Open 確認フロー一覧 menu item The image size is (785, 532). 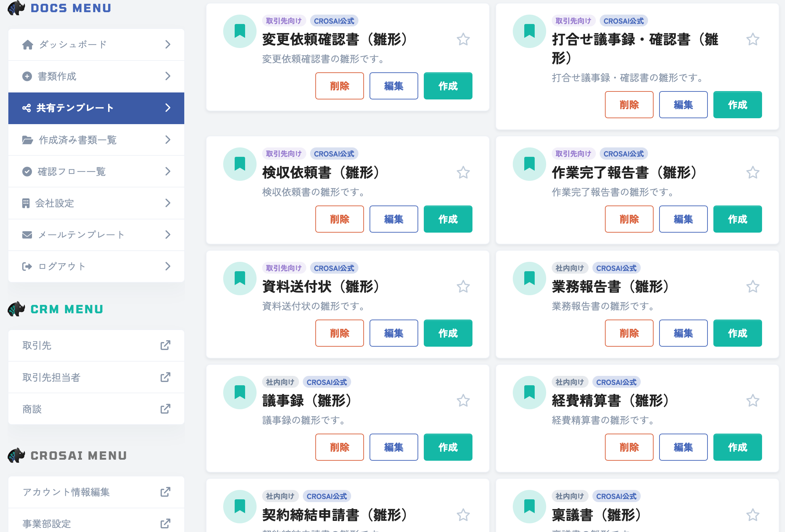(x=96, y=171)
